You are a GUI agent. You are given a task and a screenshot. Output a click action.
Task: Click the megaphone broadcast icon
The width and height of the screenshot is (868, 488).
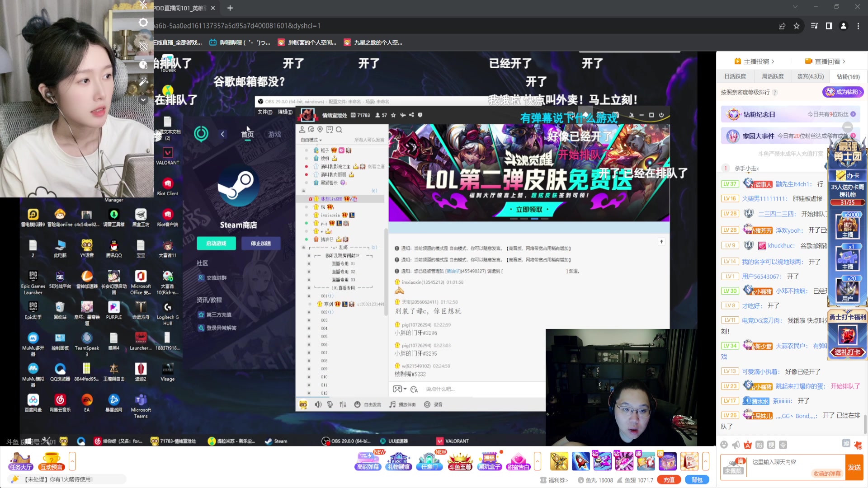(x=736, y=445)
